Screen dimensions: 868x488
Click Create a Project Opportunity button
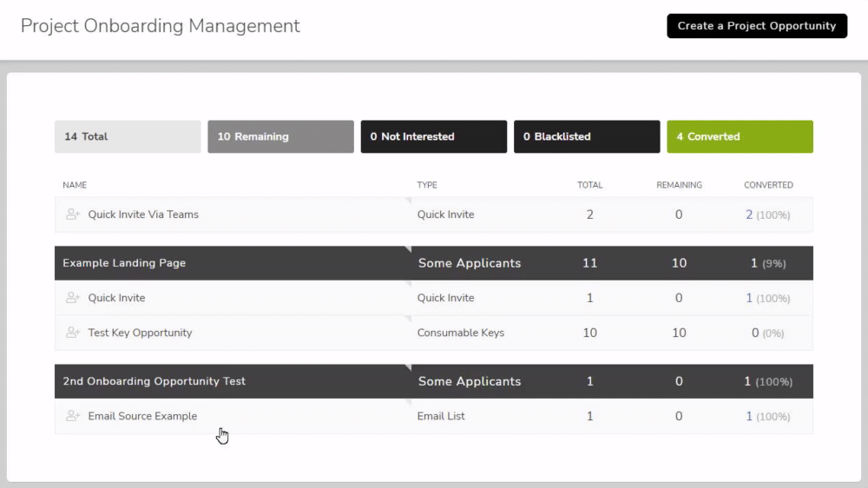point(757,26)
